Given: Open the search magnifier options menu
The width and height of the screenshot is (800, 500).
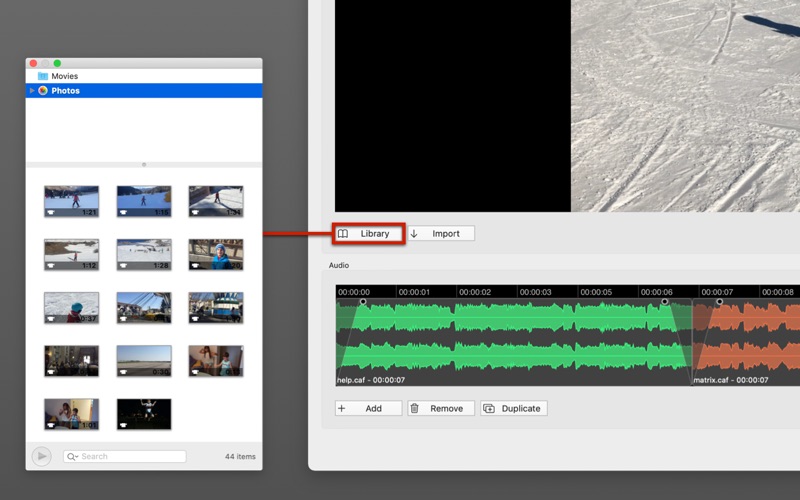Looking at the screenshot, I should (72, 457).
